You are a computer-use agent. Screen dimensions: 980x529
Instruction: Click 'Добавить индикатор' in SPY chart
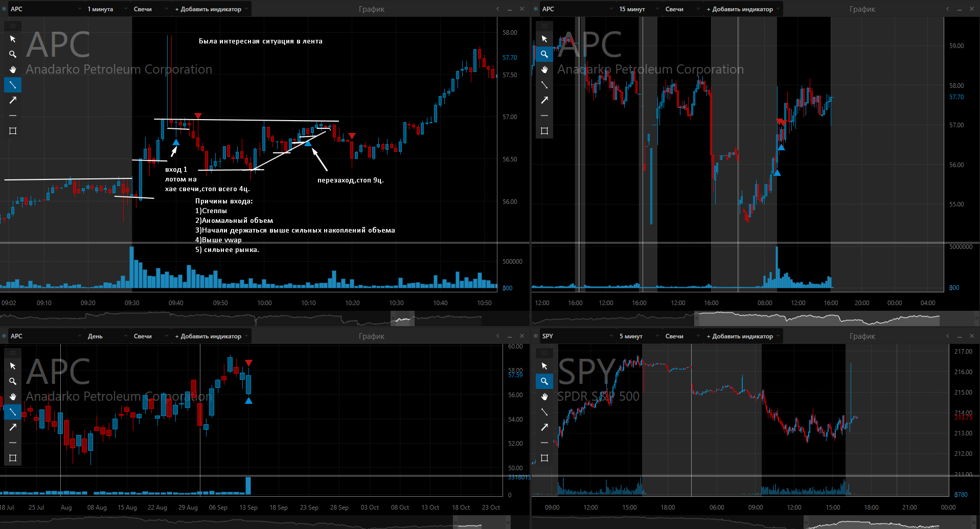(x=743, y=336)
